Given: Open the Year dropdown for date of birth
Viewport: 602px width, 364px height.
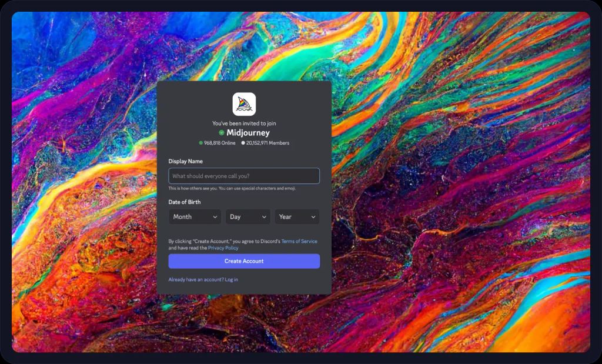Looking at the screenshot, I should (297, 217).
